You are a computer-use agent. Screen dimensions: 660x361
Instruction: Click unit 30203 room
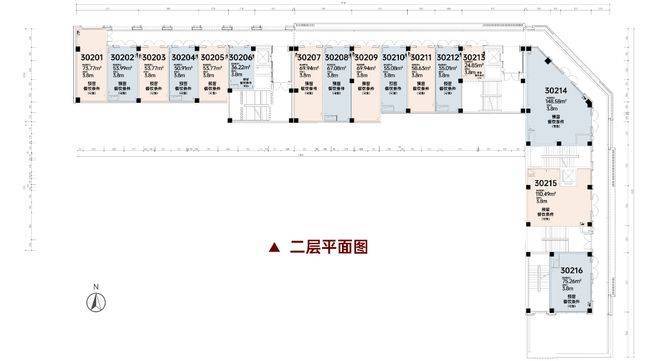(154, 74)
